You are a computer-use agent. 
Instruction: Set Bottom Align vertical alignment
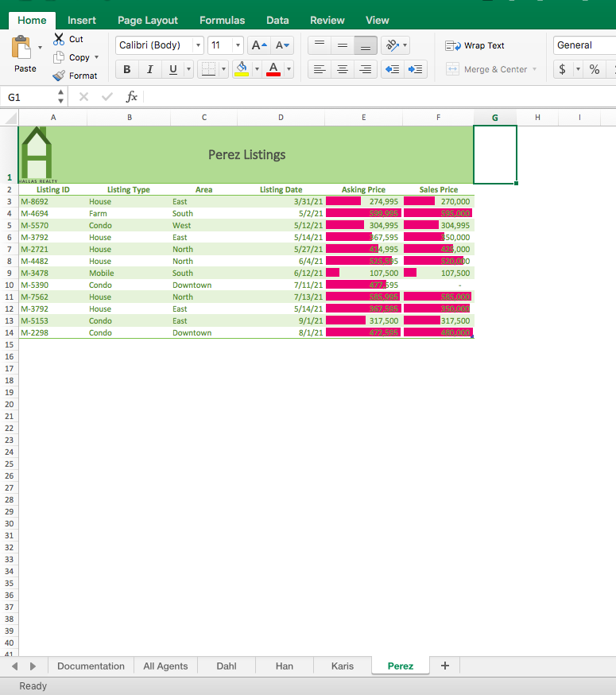tap(366, 45)
